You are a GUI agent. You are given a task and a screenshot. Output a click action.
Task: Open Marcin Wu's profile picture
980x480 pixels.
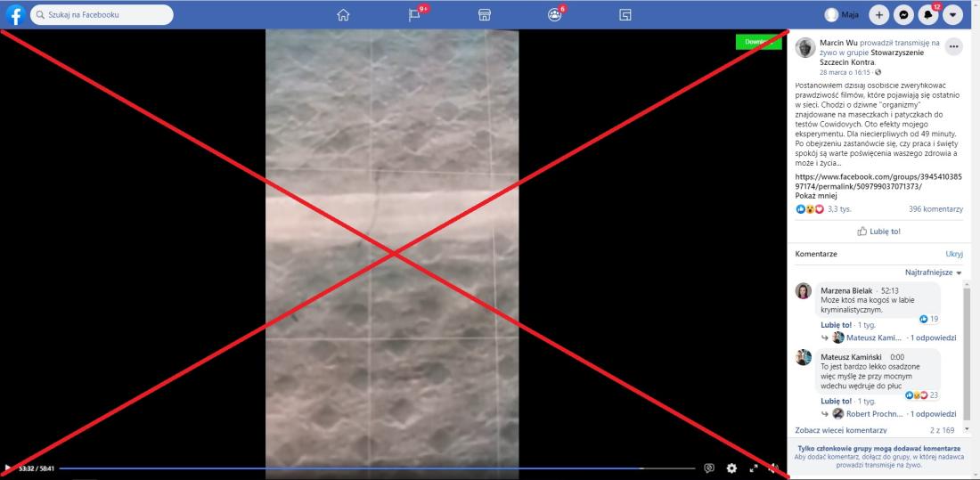805,47
